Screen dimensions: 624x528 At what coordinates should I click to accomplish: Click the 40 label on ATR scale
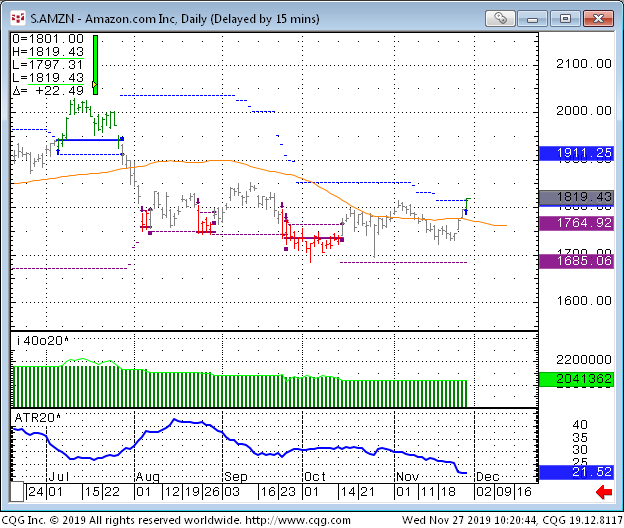(x=580, y=425)
